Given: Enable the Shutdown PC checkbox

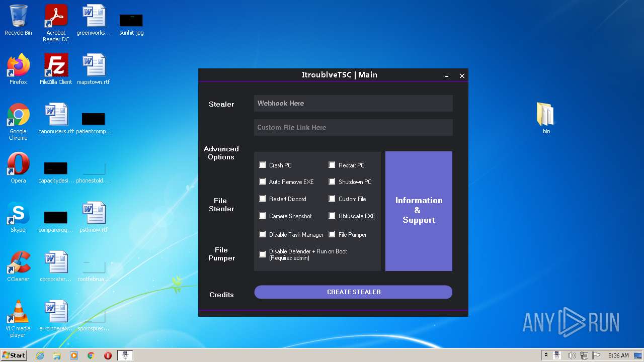Looking at the screenshot, I should point(332,182).
